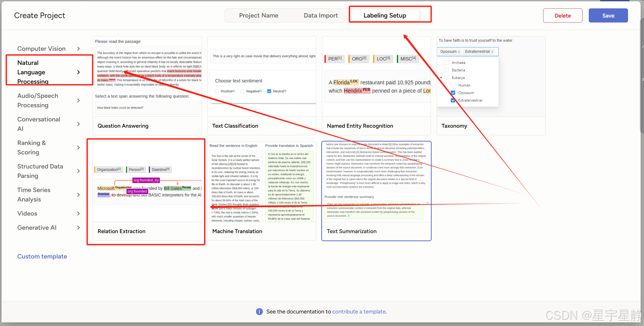The image size is (644, 326).
Task: Click the edit pencil icon in summary box
Action: pyautogui.click(x=348, y=216)
